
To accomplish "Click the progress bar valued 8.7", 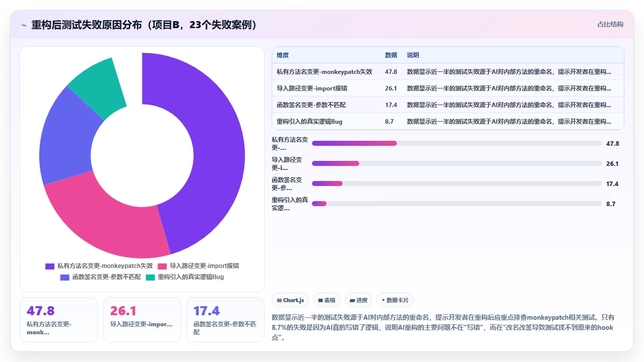I will coord(457,204).
